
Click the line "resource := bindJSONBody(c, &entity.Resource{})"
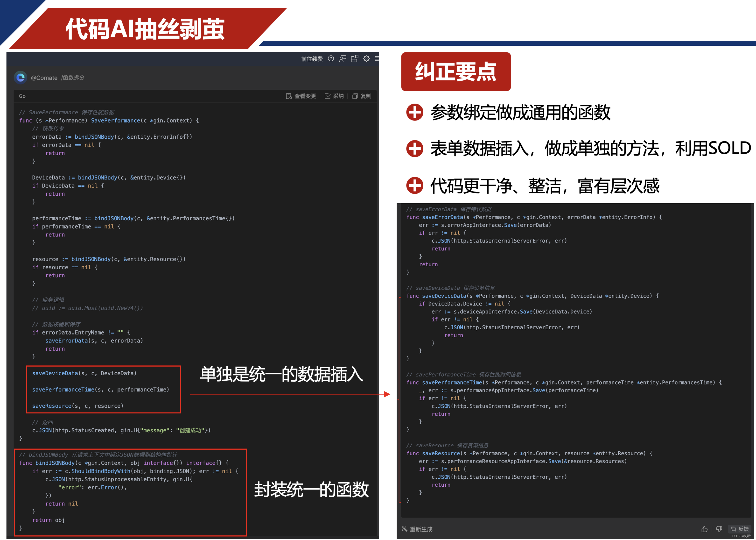pyautogui.click(x=109, y=259)
